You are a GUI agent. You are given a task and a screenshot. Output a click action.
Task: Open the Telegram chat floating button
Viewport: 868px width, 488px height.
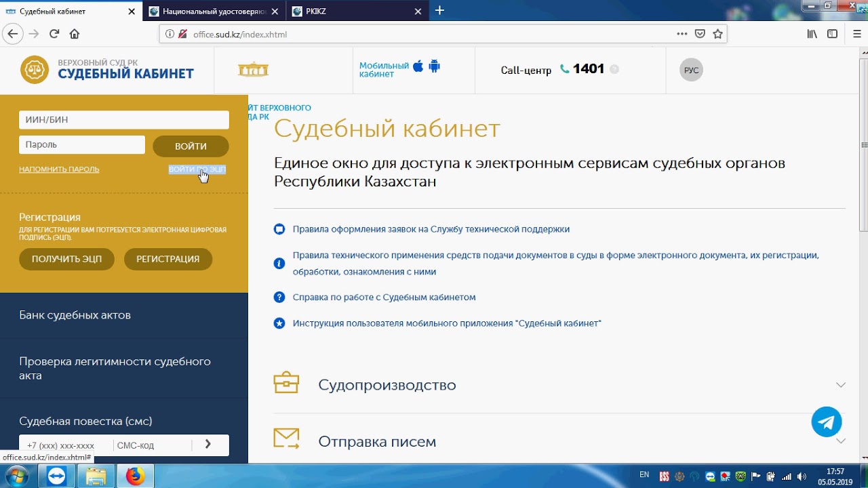tap(827, 422)
